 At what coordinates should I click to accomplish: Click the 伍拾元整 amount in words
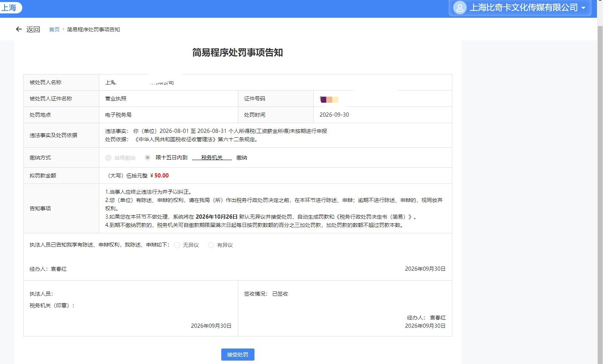point(137,176)
